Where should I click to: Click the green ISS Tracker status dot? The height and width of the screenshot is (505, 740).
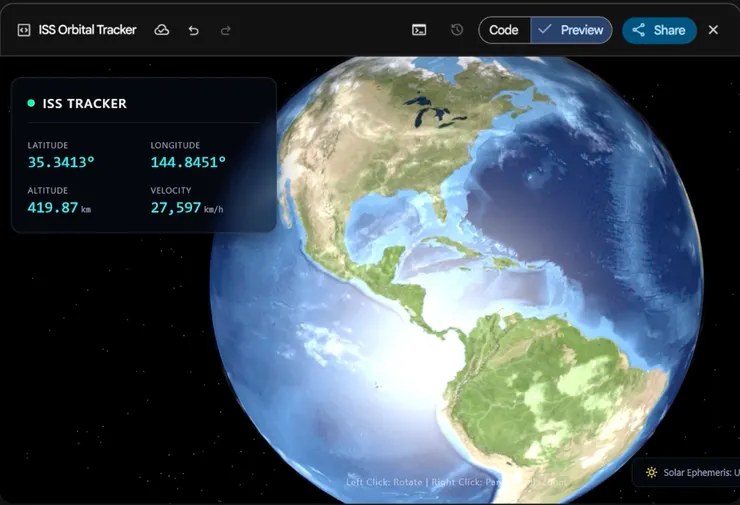pos(31,103)
